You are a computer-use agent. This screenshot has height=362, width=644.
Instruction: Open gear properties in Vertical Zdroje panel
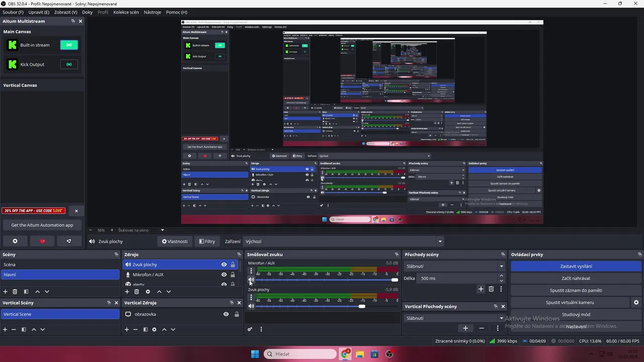click(x=154, y=329)
